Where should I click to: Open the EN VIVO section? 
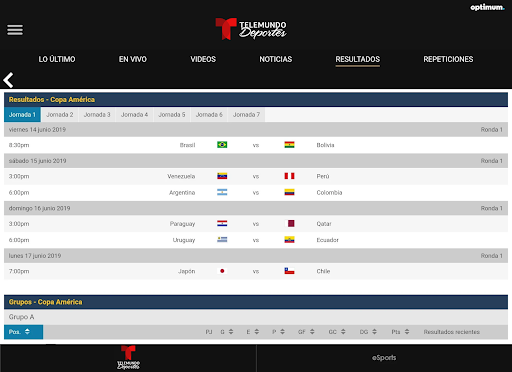133,59
